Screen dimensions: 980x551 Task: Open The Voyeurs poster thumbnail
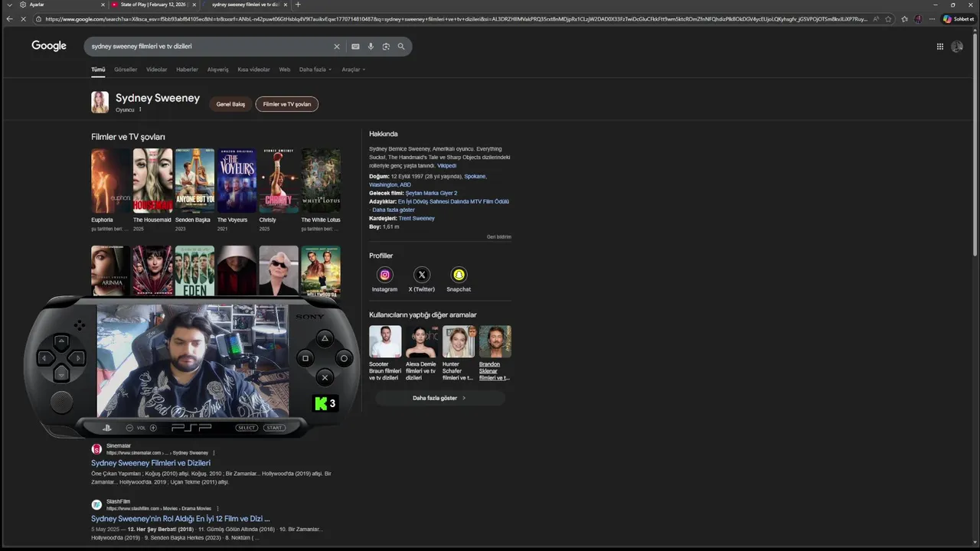pyautogui.click(x=237, y=181)
